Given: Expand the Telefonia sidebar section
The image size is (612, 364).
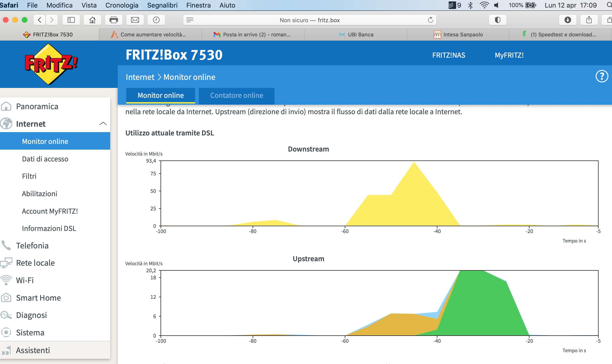Looking at the screenshot, I should pos(32,246).
